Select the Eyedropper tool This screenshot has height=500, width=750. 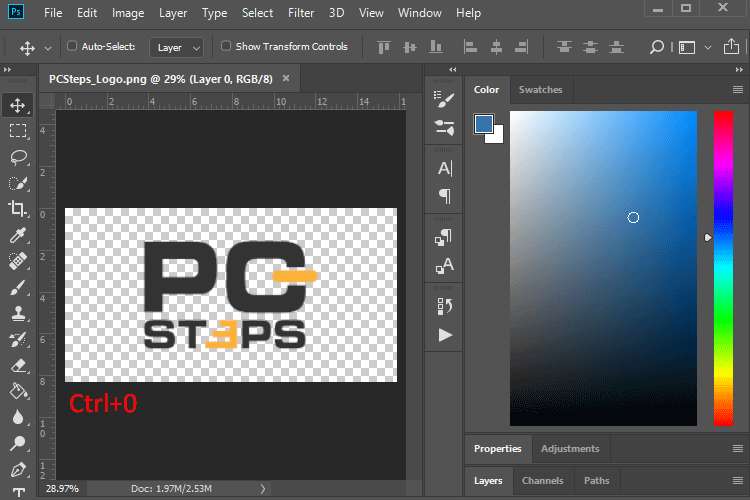click(x=18, y=236)
